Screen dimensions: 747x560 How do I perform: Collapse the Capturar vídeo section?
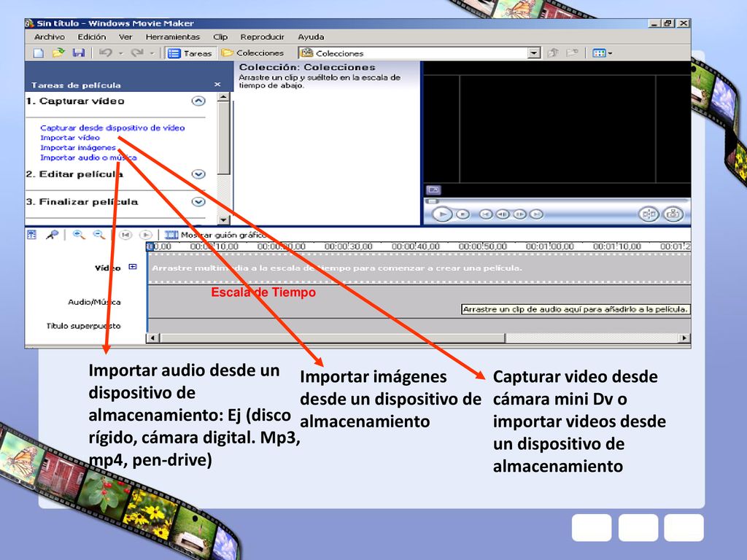pos(198,101)
